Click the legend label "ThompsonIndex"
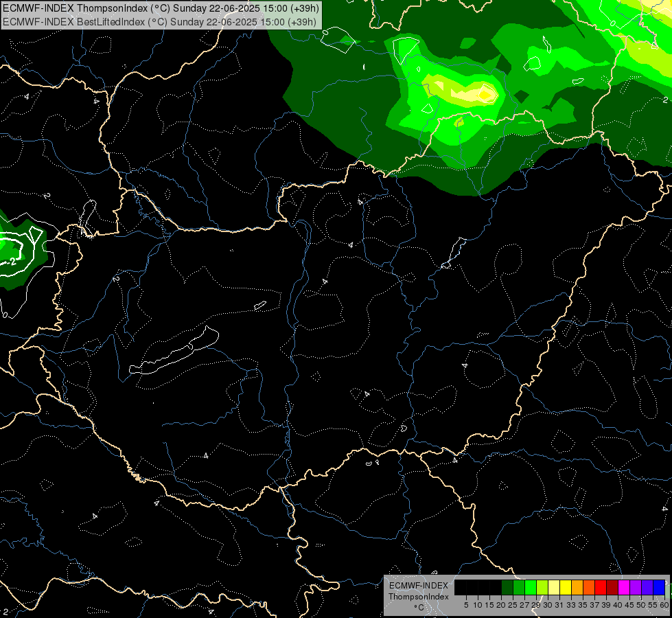The width and height of the screenshot is (672, 618). (x=418, y=597)
